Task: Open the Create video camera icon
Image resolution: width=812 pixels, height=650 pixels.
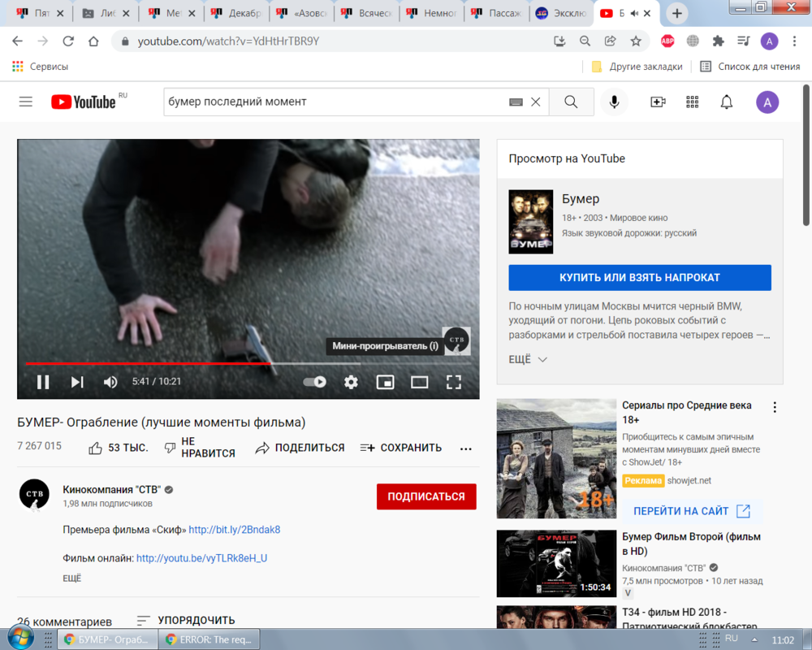Action: point(658,102)
